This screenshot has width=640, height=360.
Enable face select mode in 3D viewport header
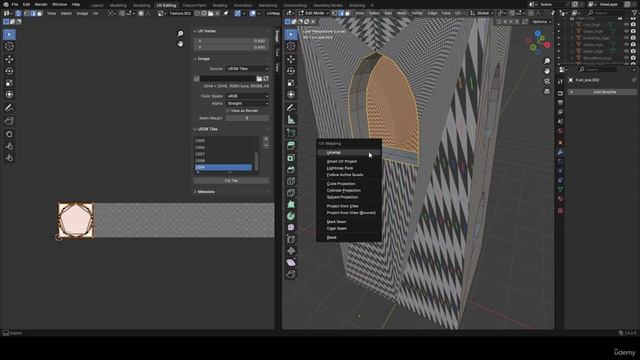pyautogui.click(x=347, y=13)
